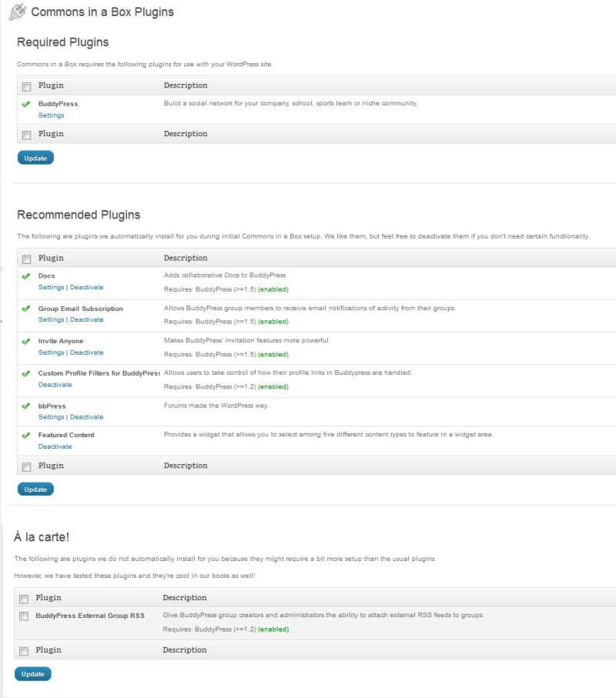Click the Group Email Subscription plugin name

click(x=81, y=309)
